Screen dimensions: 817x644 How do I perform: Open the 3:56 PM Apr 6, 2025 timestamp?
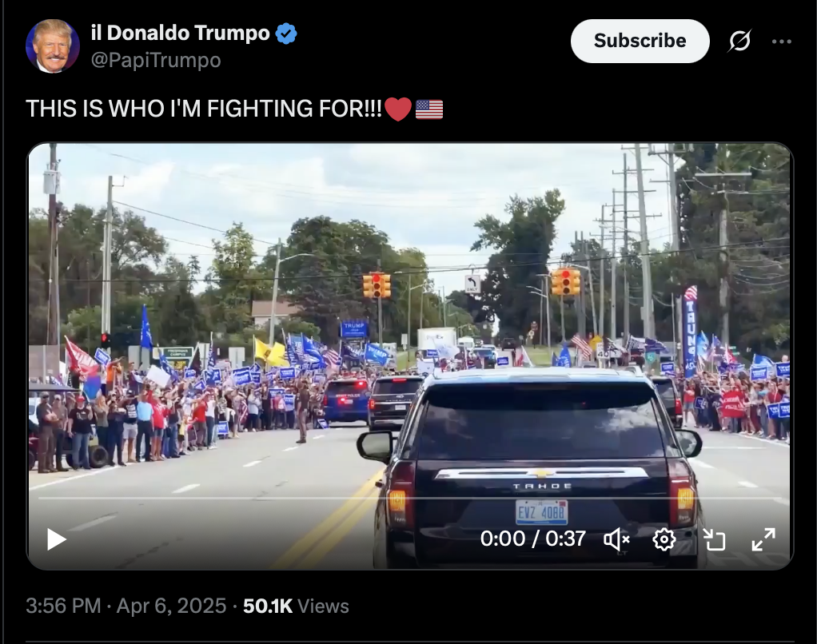[126, 606]
